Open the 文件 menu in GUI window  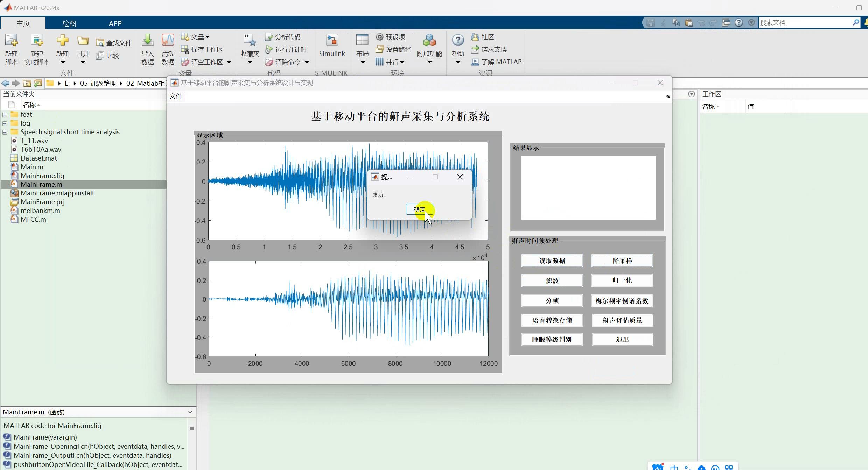click(176, 96)
